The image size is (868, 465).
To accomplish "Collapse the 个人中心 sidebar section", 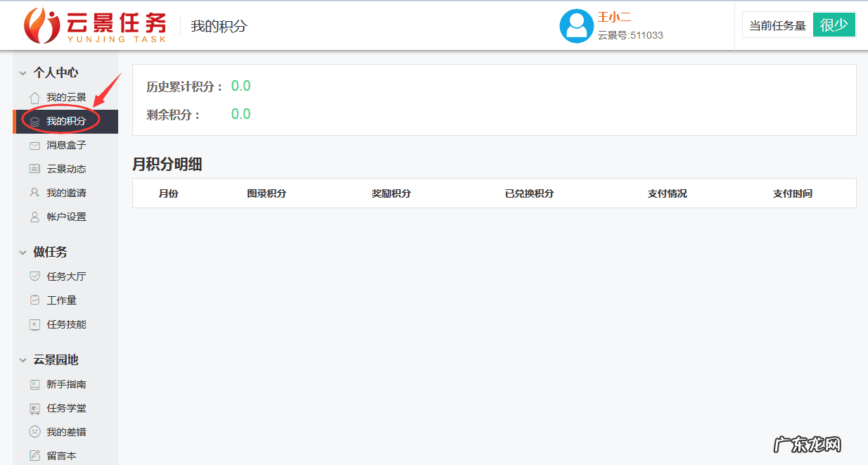I will click(x=23, y=73).
